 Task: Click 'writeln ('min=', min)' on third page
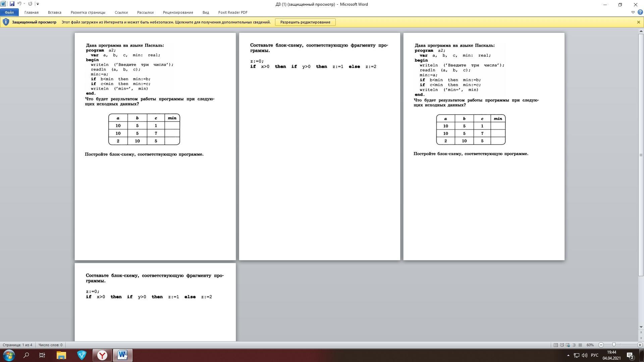449,90
